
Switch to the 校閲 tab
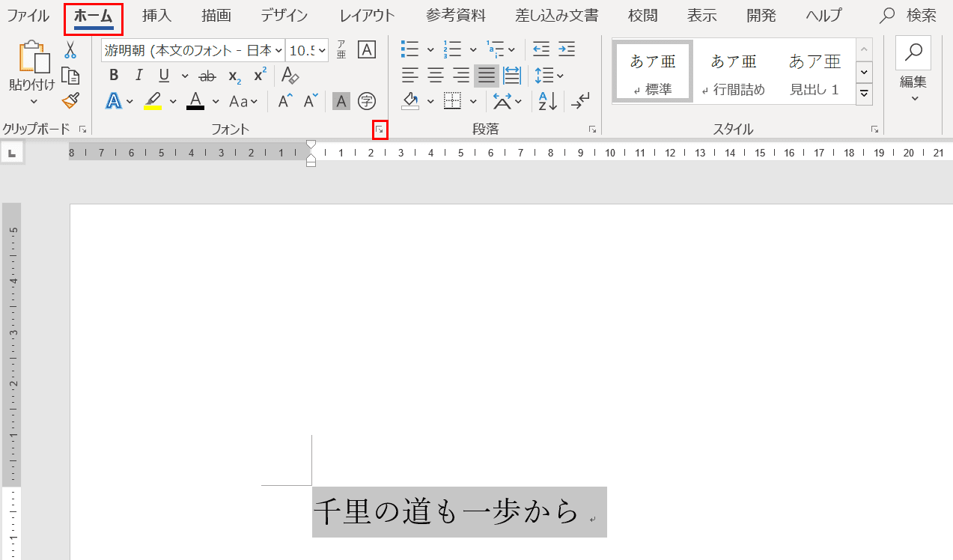tap(643, 16)
